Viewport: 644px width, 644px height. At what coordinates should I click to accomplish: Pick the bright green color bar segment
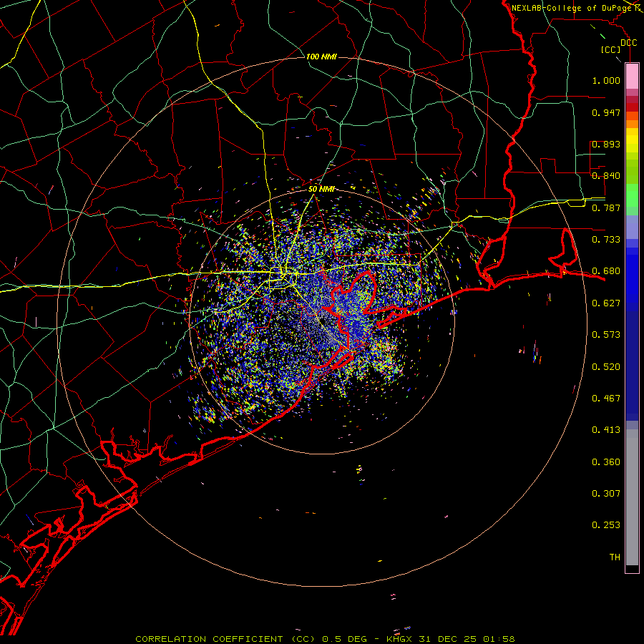[x=632, y=195]
